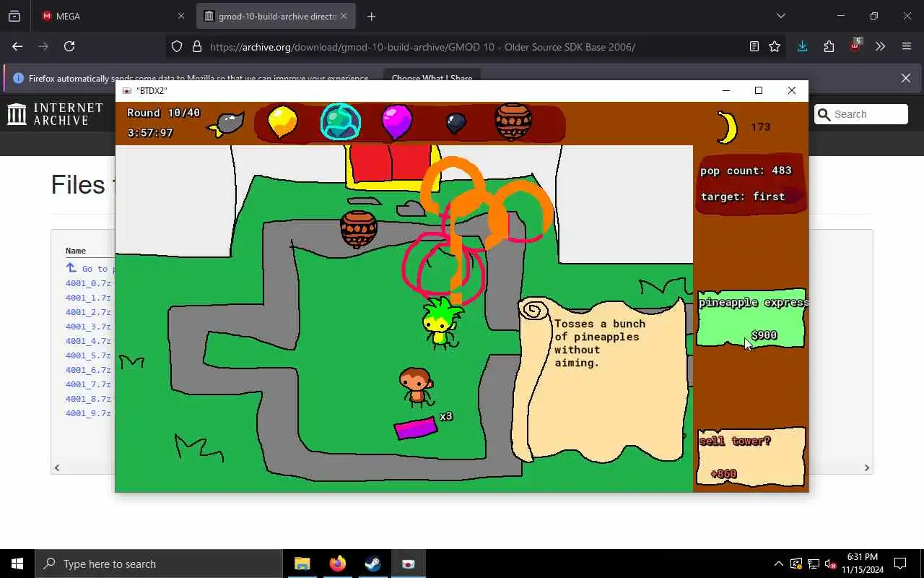Screen dimensions: 924x578
Task: Open the Firefox downloads panel
Action: coord(802,46)
